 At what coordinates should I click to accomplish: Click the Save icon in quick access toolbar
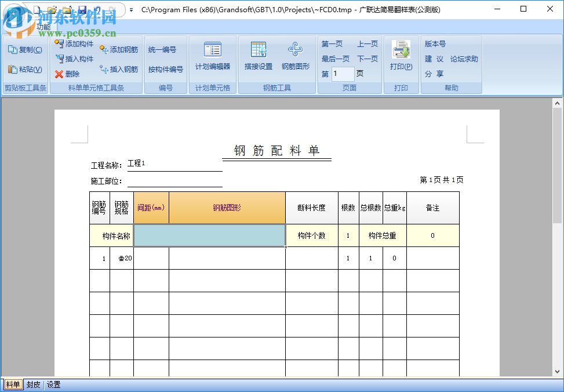(x=82, y=9)
